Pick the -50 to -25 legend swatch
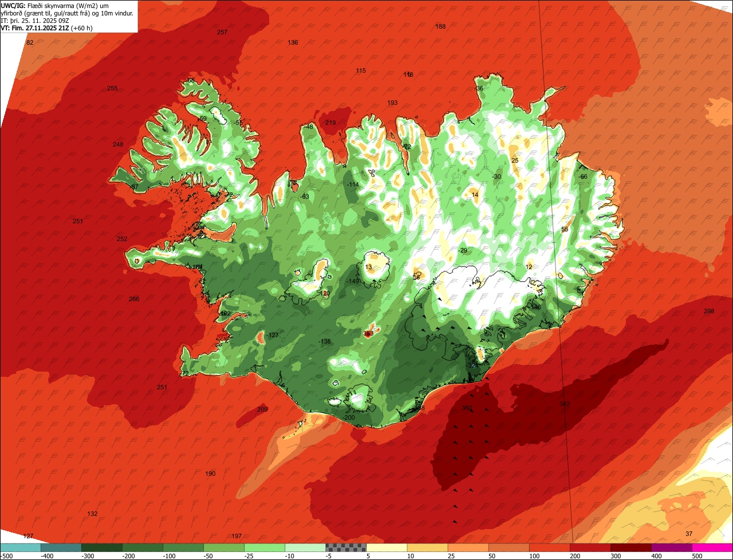 (224, 547)
